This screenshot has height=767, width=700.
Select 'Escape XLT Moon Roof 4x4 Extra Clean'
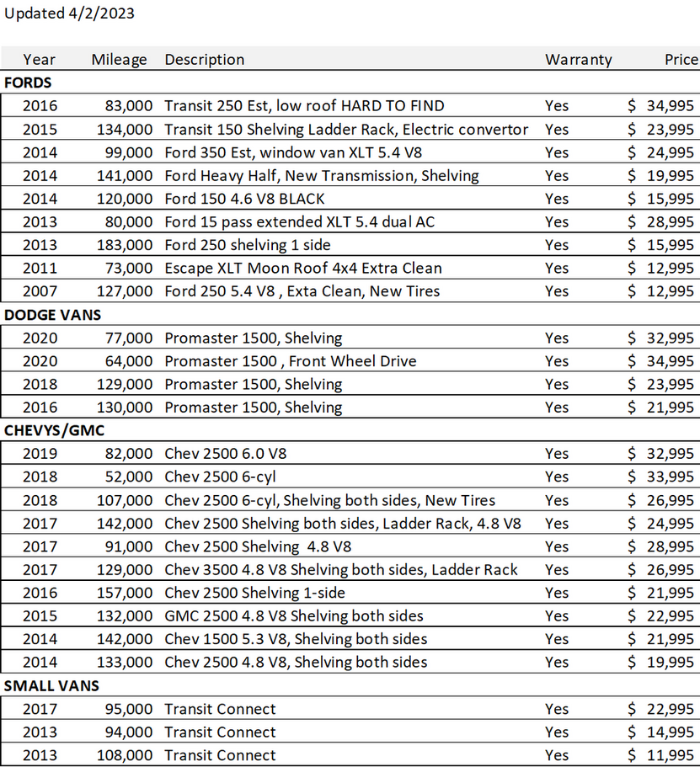pos(303,268)
